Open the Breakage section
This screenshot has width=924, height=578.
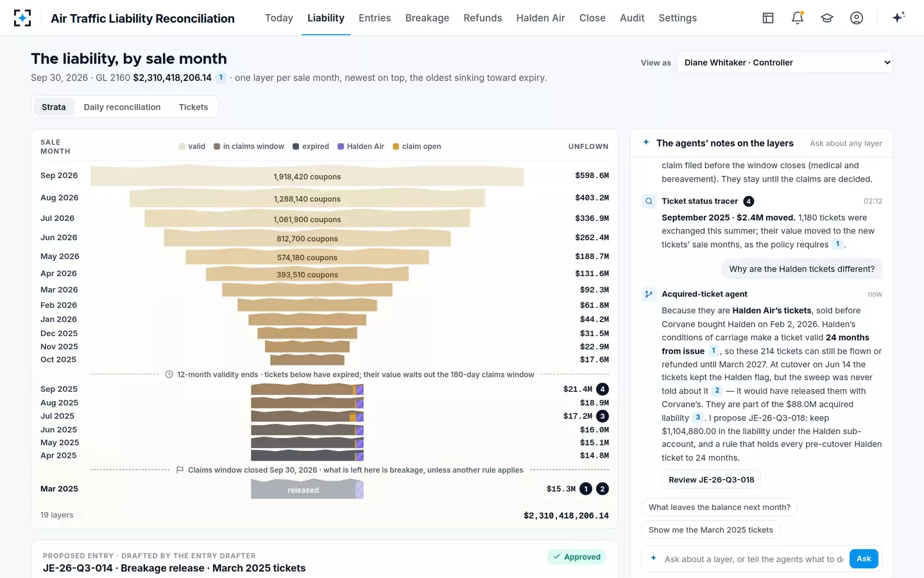[427, 18]
